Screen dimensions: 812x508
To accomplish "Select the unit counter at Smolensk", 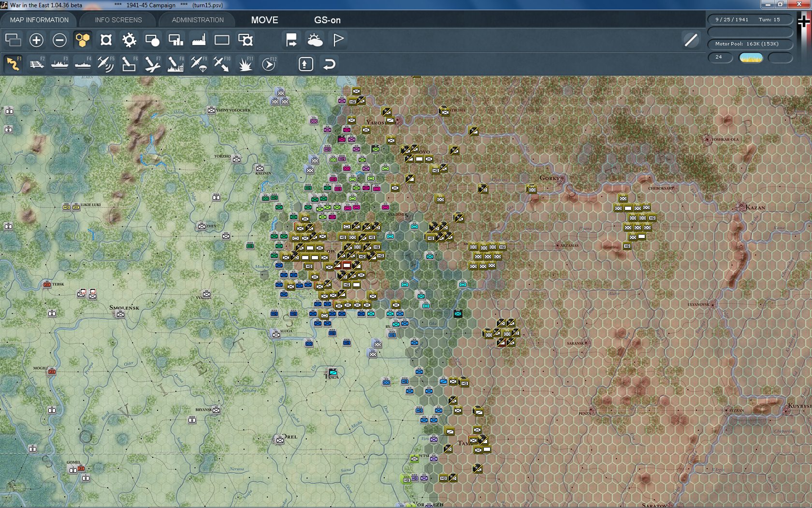I will click(x=120, y=314).
